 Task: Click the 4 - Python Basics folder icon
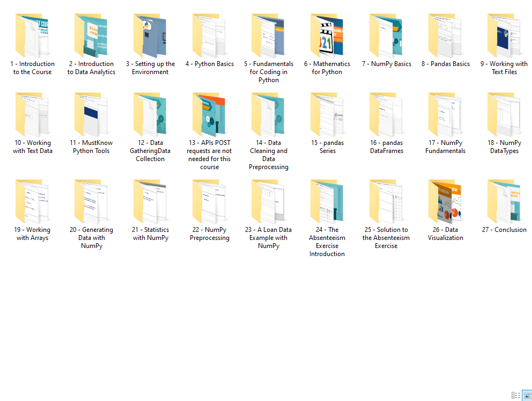pyautogui.click(x=209, y=35)
